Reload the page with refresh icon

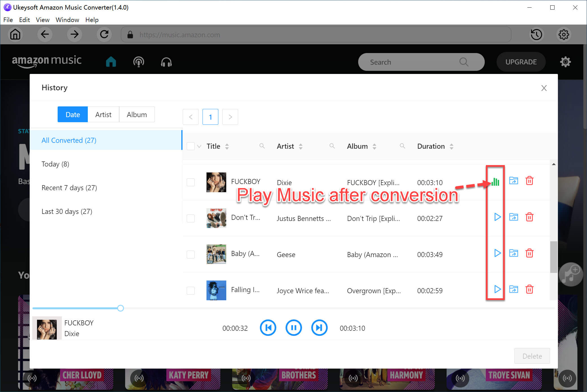pos(104,34)
